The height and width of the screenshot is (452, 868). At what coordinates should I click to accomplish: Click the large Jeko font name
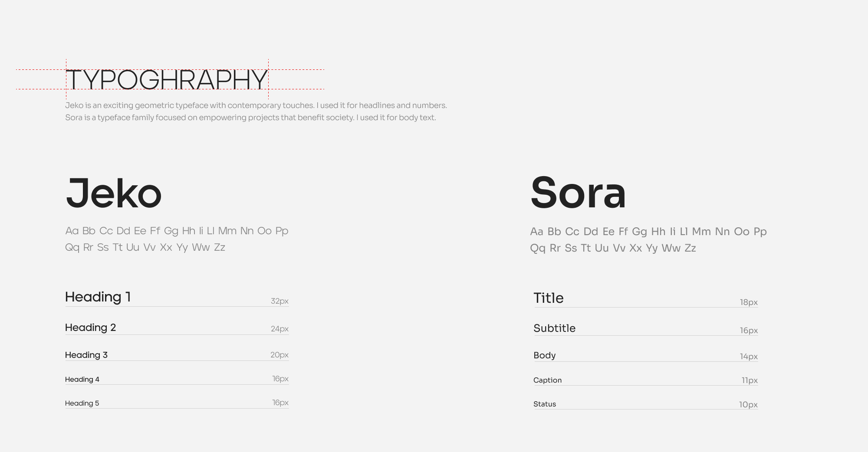click(x=114, y=193)
